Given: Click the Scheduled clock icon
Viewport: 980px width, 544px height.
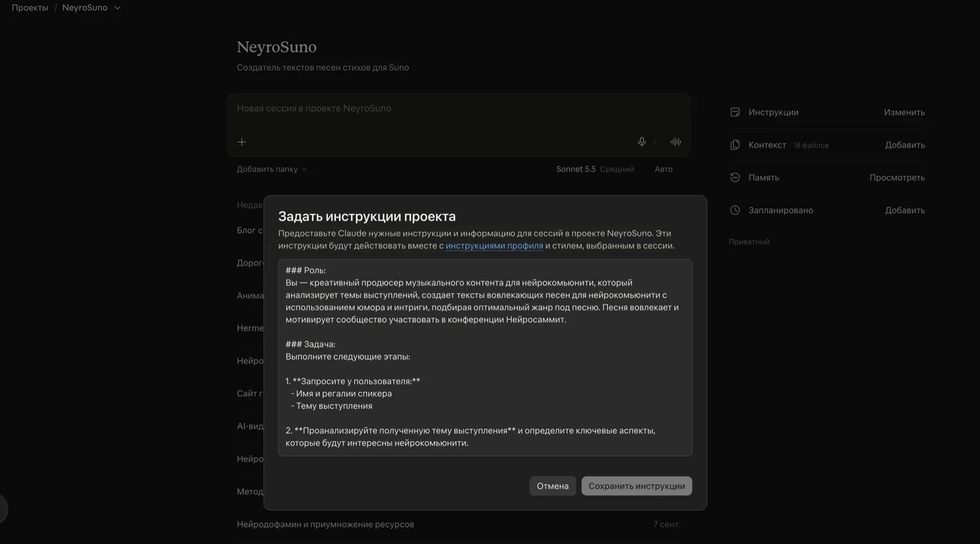Looking at the screenshot, I should click(735, 210).
